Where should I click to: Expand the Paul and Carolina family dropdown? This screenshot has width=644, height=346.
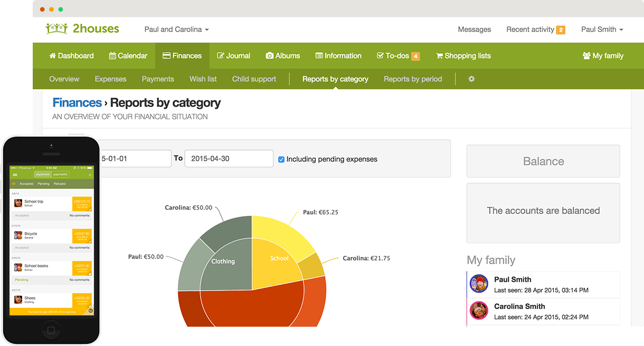[x=176, y=30]
